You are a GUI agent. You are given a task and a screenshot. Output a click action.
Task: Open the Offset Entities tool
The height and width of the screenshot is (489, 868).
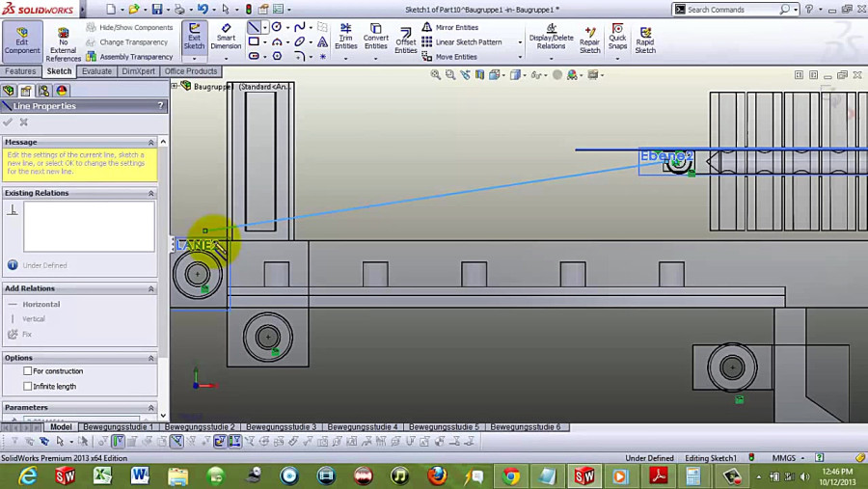405,41
